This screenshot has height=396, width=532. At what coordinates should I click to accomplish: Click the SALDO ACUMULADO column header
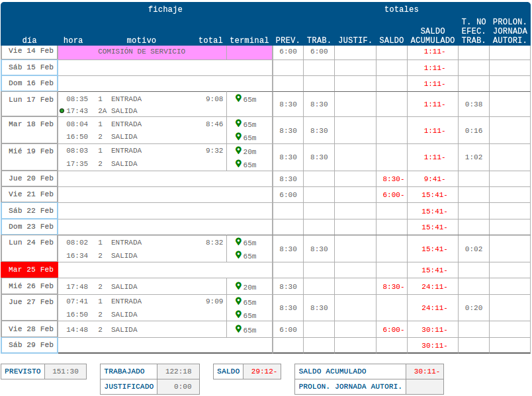432,36
